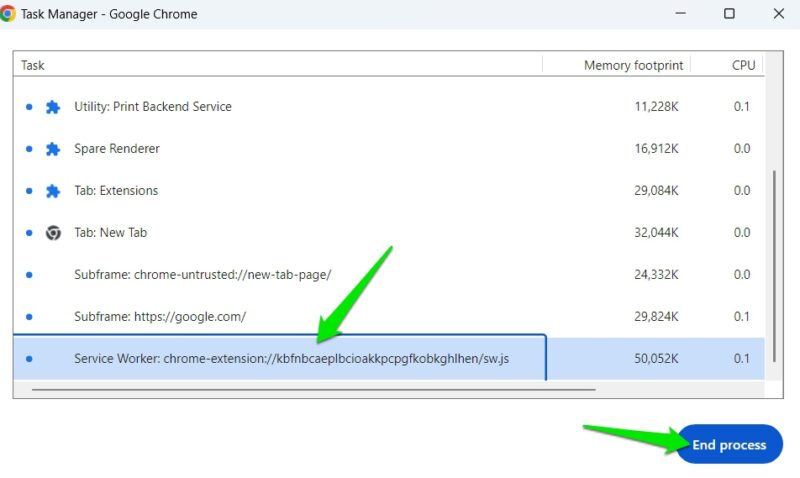Maximize the Task Manager window
Image resolution: width=800 pixels, height=478 pixels.
(x=729, y=14)
